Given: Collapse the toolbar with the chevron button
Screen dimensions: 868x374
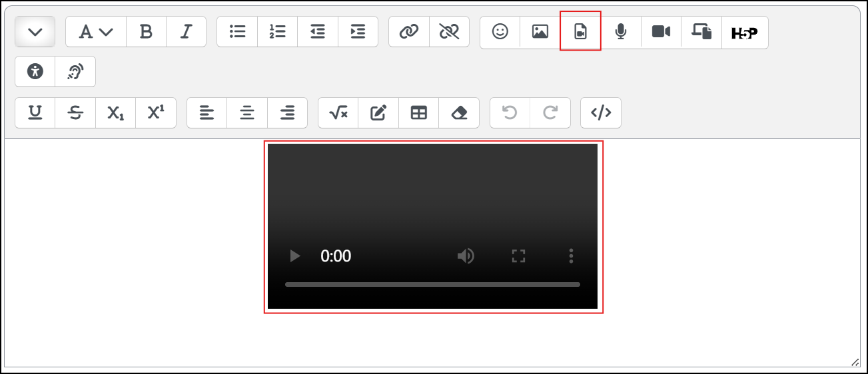Looking at the screenshot, I should [x=35, y=32].
